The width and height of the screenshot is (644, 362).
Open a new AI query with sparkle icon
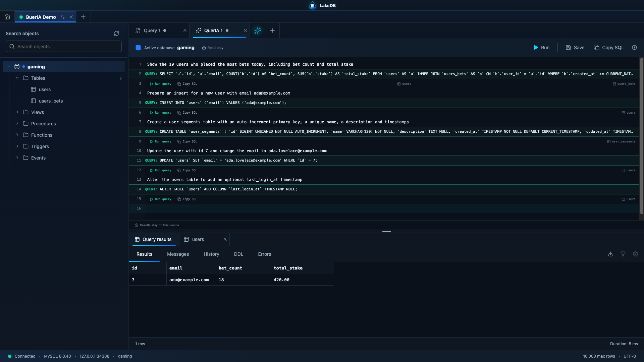coord(258,31)
